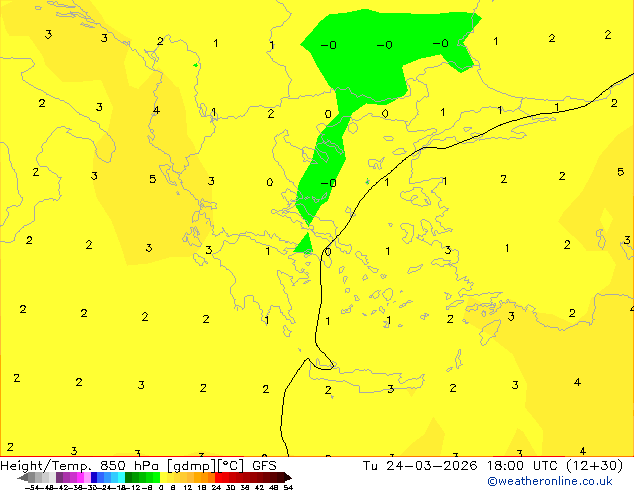Select the bright yellow legend swatch above 0
The image size is (634, 490).
[x=164, y=477]
